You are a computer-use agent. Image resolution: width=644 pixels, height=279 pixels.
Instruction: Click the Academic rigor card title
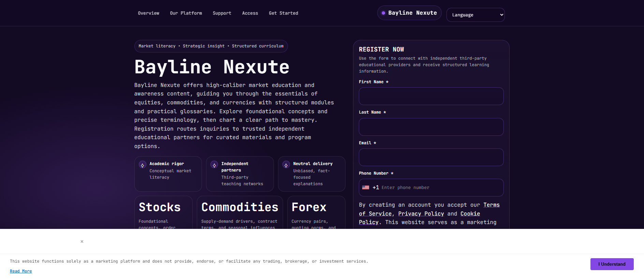[x=166, y=164]
